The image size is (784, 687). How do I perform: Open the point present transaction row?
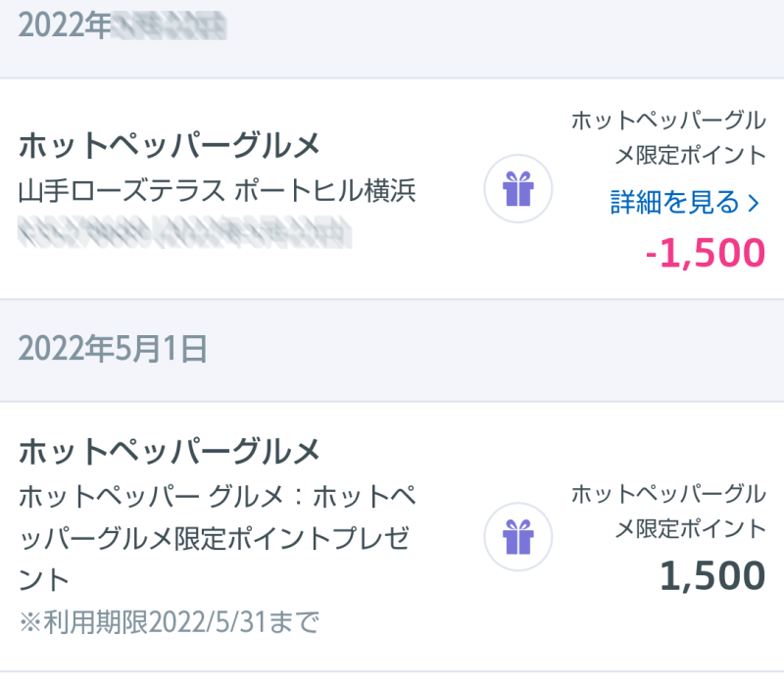[392, 537]
